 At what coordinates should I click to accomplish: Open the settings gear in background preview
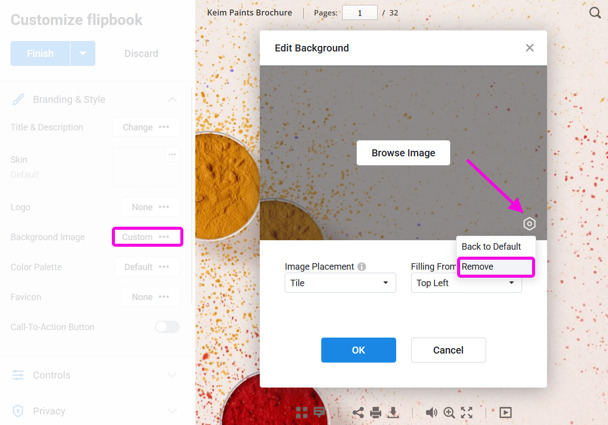click(529, 224)
